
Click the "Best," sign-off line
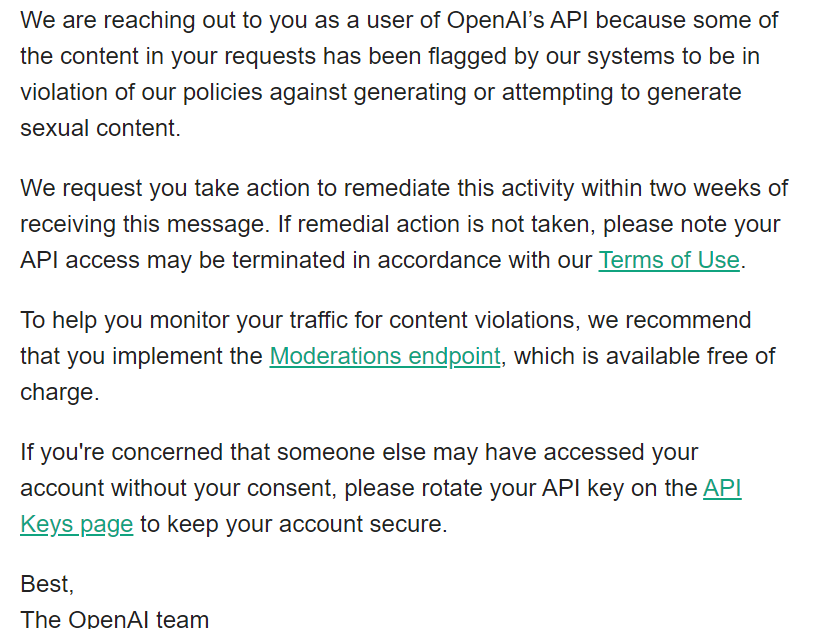(x=47, y=584)
